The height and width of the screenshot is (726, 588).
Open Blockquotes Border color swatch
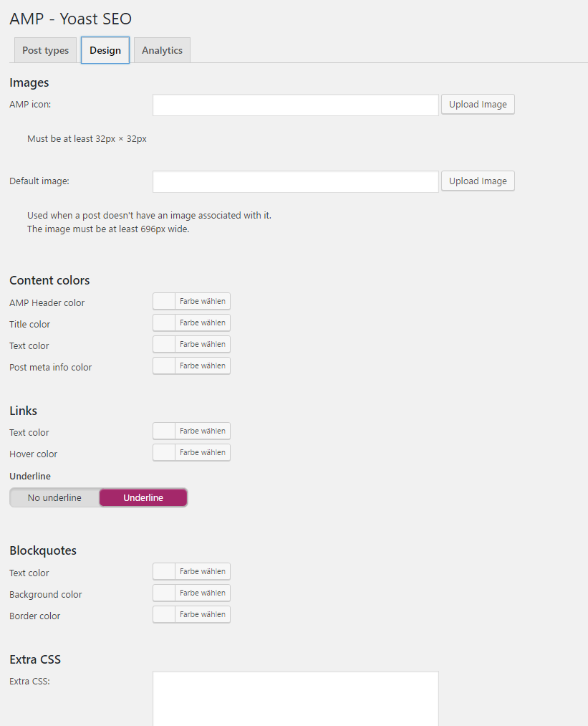pyautogui.click(x=165, y=615)
